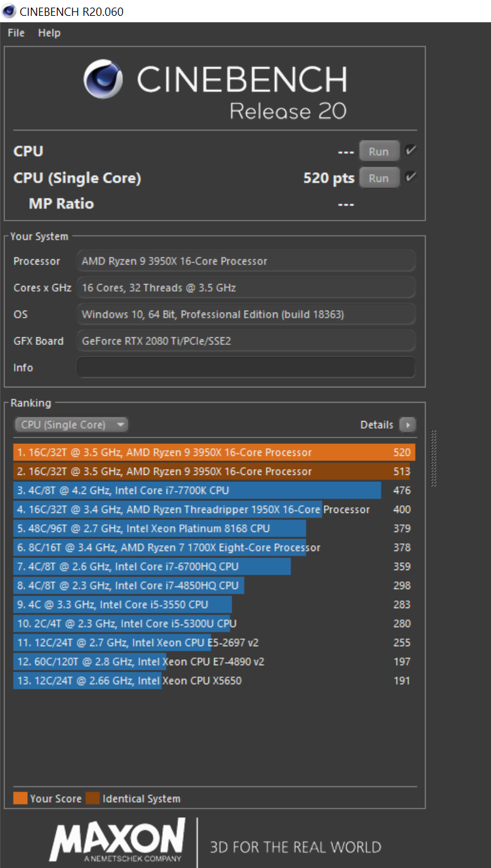This screenshot has height=868, width=491.
Task: Click the orange Your Score legend swatch
Action: (20, 798)
